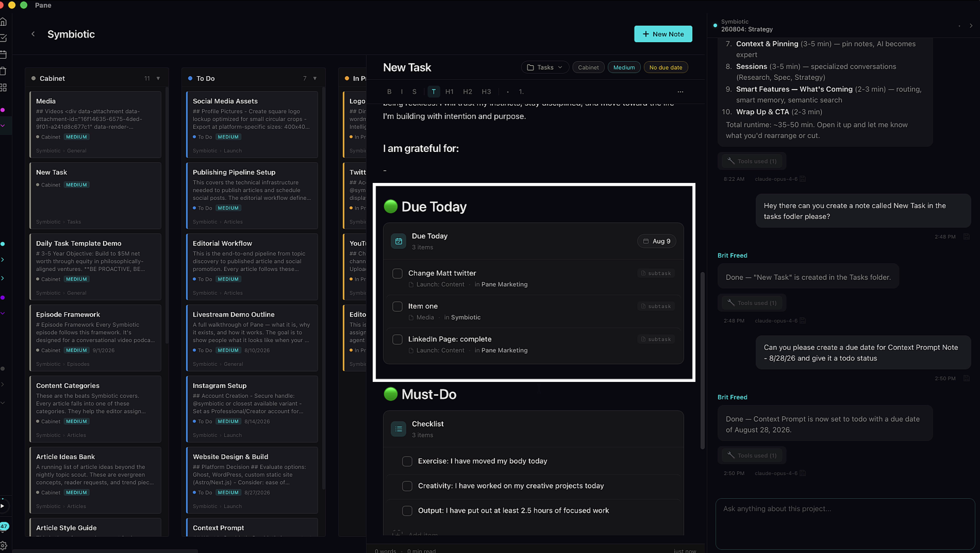
Task: Expand Tools used above the 8:22 AM timestamp
Action: [752, 161]
